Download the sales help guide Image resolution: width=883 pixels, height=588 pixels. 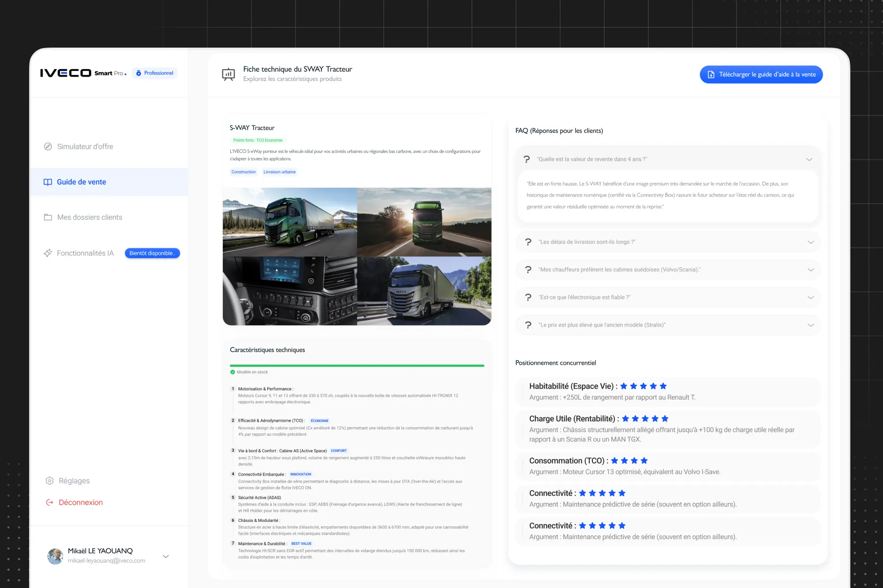pos(761,74)
